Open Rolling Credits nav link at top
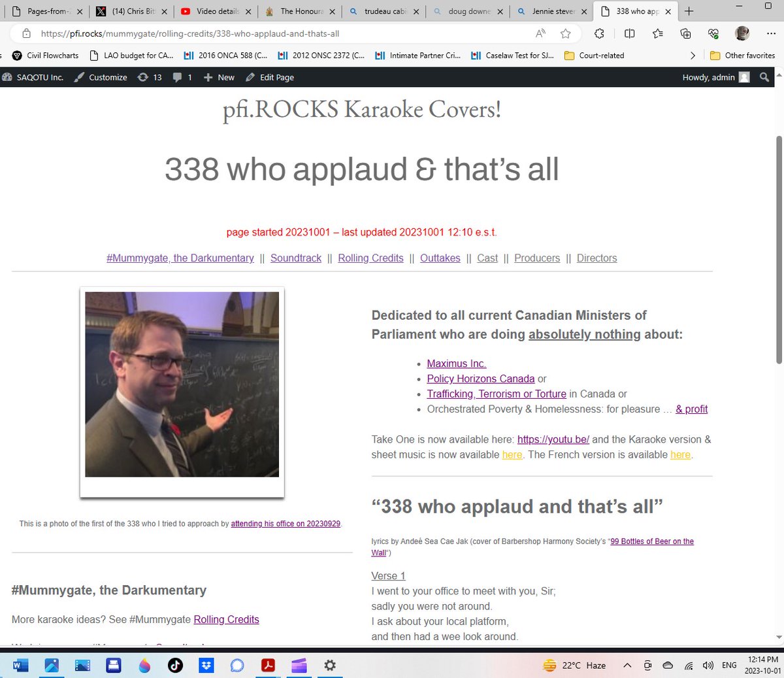784x678 pixels. pyautogui.click(x=370, y=258)
